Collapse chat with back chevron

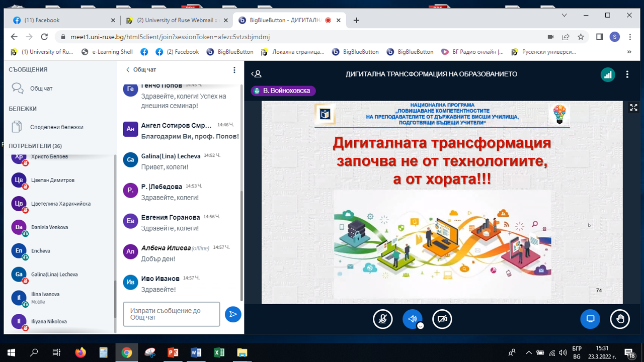pyautogui.click(x=128, y=70)
